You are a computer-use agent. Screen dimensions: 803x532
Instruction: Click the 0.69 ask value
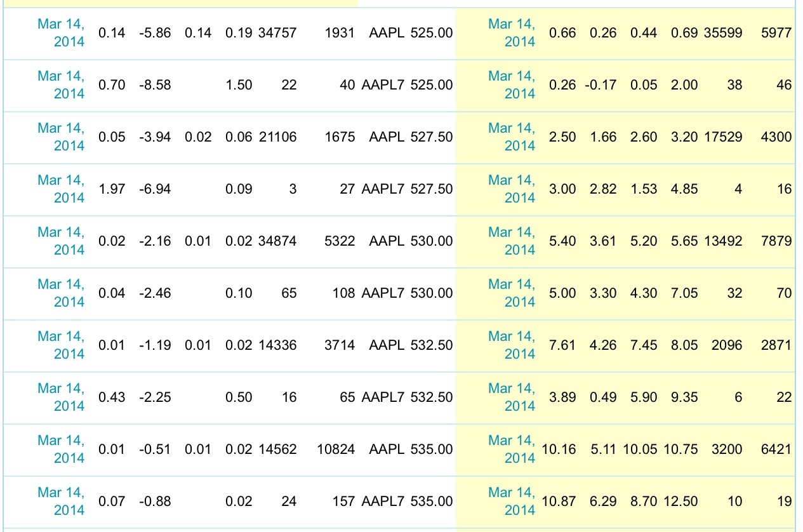click(685, 33)
